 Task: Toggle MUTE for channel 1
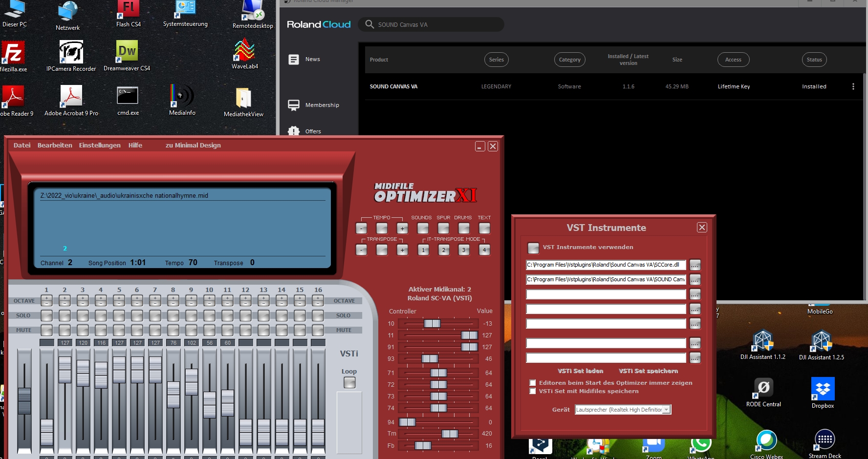[x=46, y=330]
